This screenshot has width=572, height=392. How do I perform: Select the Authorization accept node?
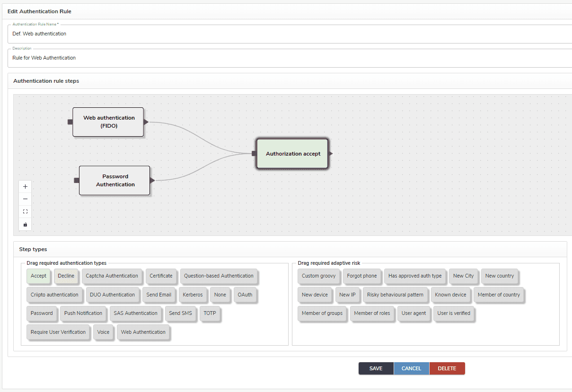(x=293, y=154)
